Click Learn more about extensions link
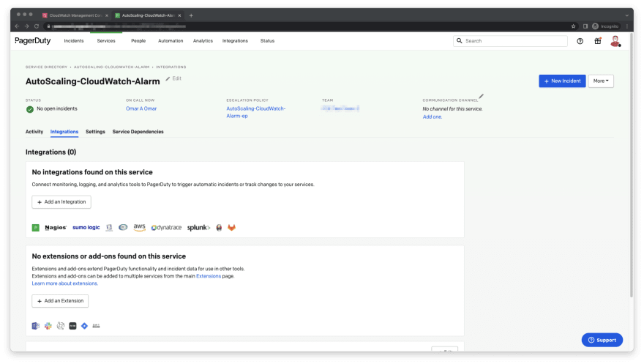644x364 pixels. 65,283
